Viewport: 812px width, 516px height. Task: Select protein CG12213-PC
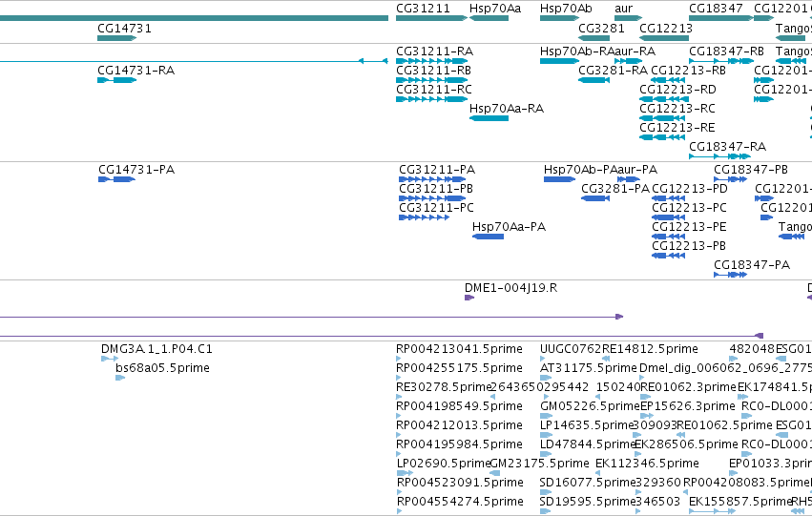click(x=669, y=217)
